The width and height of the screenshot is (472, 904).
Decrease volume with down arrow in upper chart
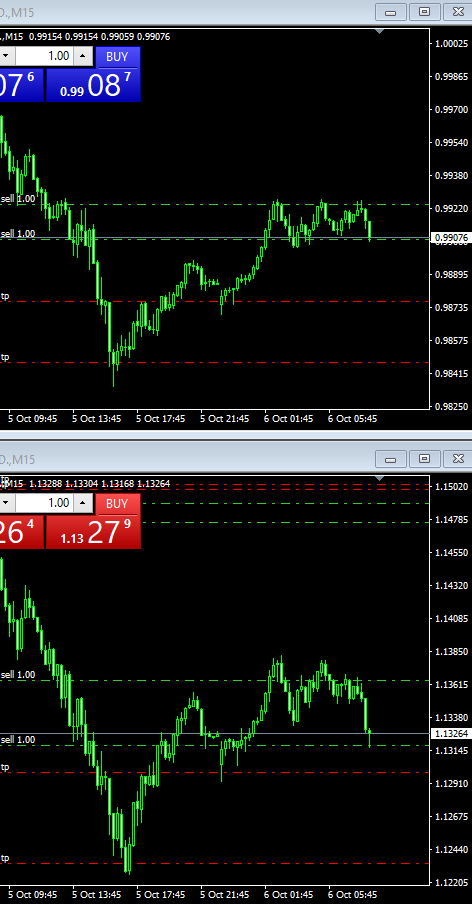[x=6, y=56]
